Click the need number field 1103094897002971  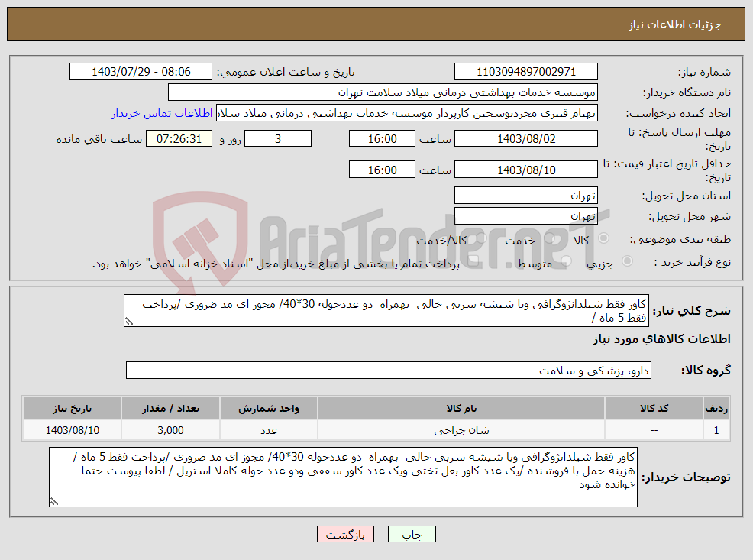[526, 72]
